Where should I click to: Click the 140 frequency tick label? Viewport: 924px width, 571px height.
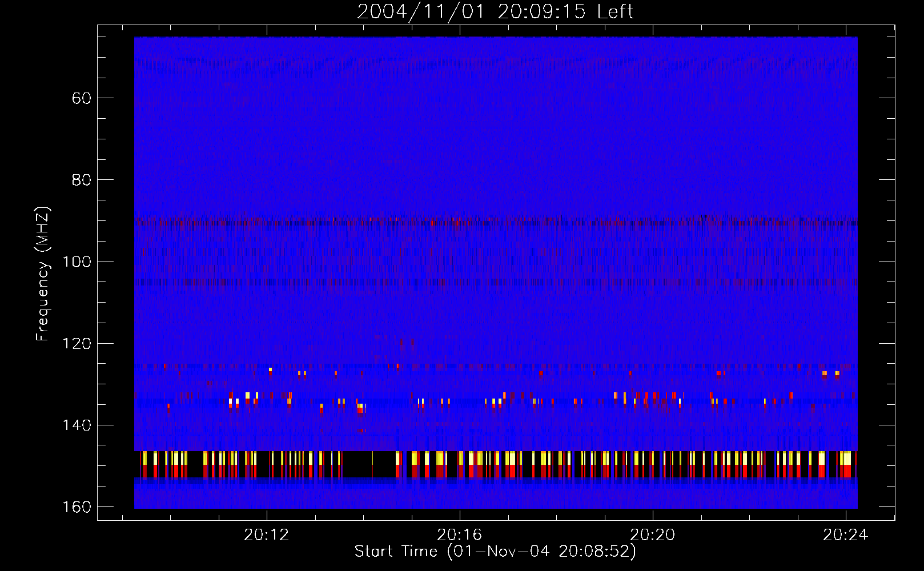pyautogui.click(x=77, y=425)
